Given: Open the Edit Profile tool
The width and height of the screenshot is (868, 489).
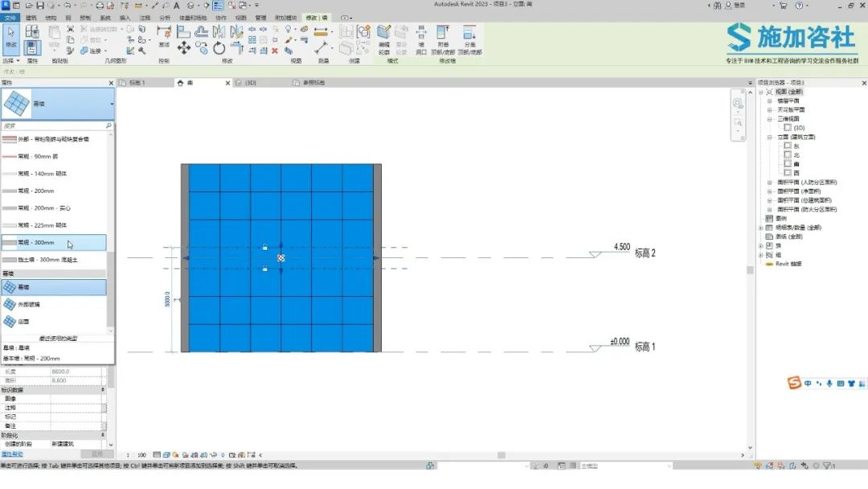Looking at the screenshot, I should [383, 39].
